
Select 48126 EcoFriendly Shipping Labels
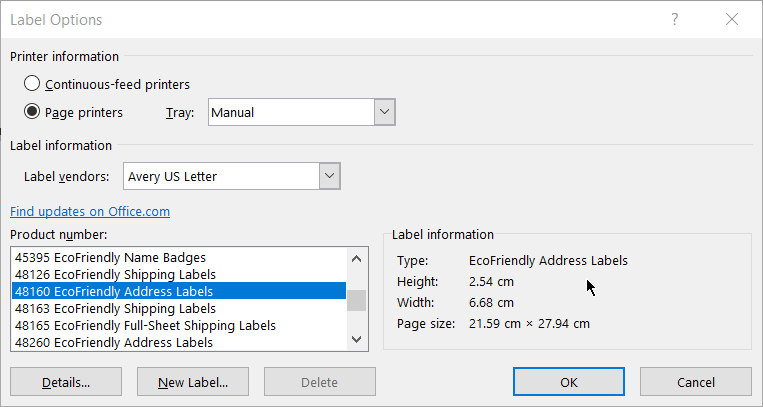(x=179, y=275)
